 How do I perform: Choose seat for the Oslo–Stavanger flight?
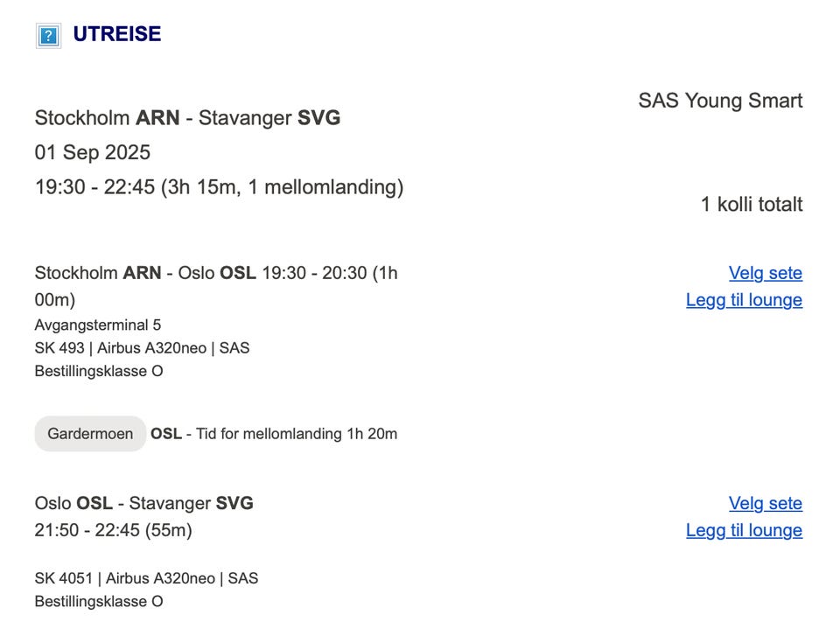click(765, 503)
